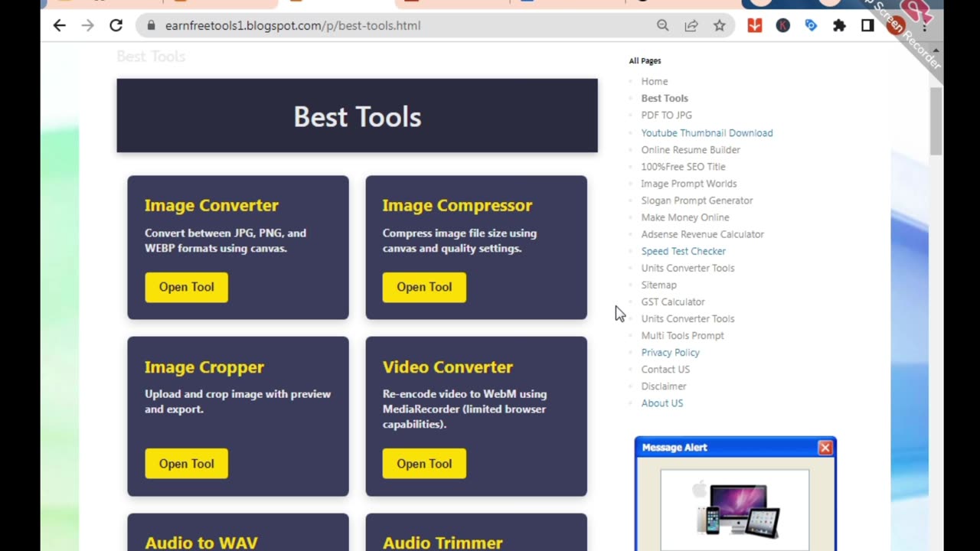Open Tool for Image Compressor

click(x=424, y=287)
